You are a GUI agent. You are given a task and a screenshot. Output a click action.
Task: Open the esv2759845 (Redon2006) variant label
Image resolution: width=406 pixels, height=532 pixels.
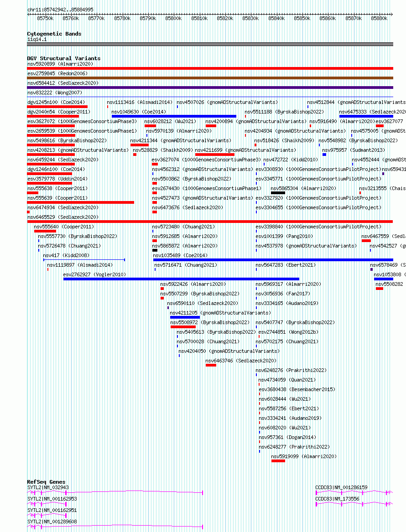57,73
